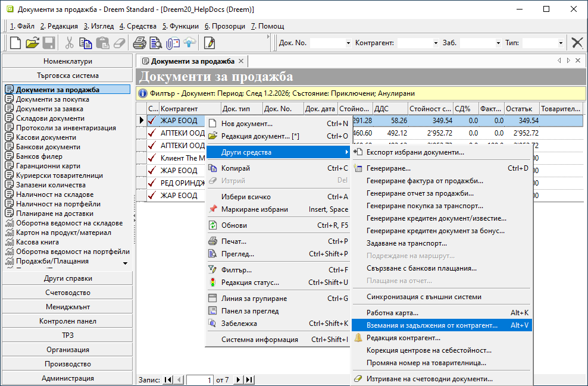
Task: Toggle the checkmark on the РЕД ОРИНДЖ row
Action: tap(153, 183)
